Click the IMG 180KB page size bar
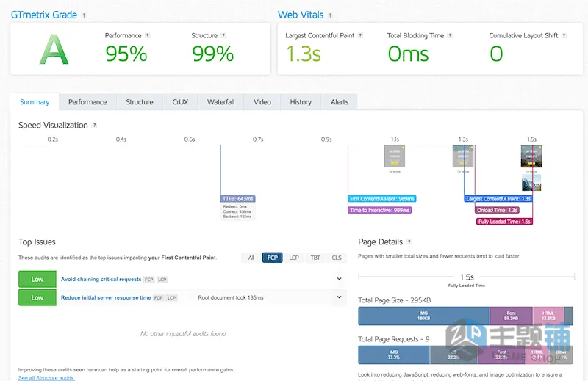This screenshot has height=381, width=588. coord(424,316)
